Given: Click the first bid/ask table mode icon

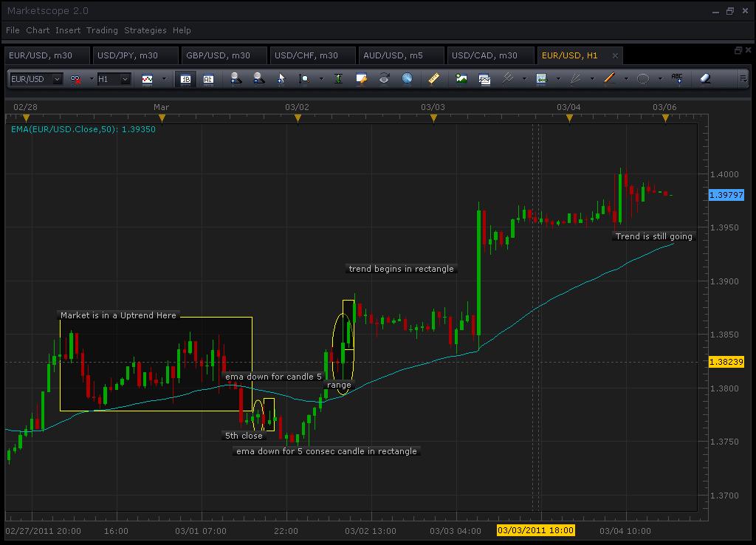Looking at the screenshot, I should pyautogui.click(x=185, y=79).
